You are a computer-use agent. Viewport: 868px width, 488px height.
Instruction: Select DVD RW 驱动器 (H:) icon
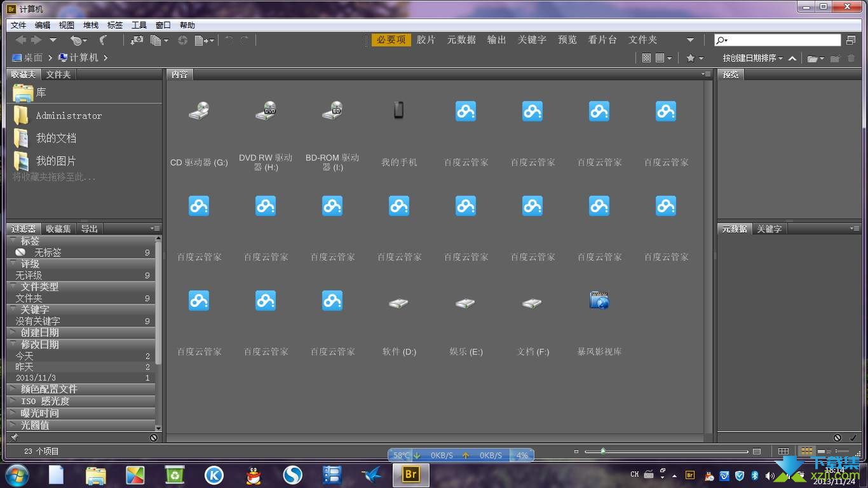(266, 111)
